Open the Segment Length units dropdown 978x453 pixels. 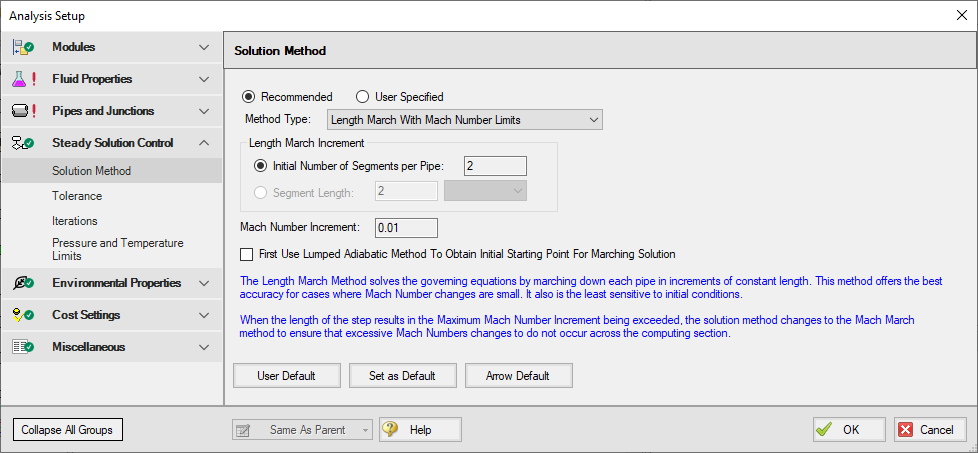485,192
